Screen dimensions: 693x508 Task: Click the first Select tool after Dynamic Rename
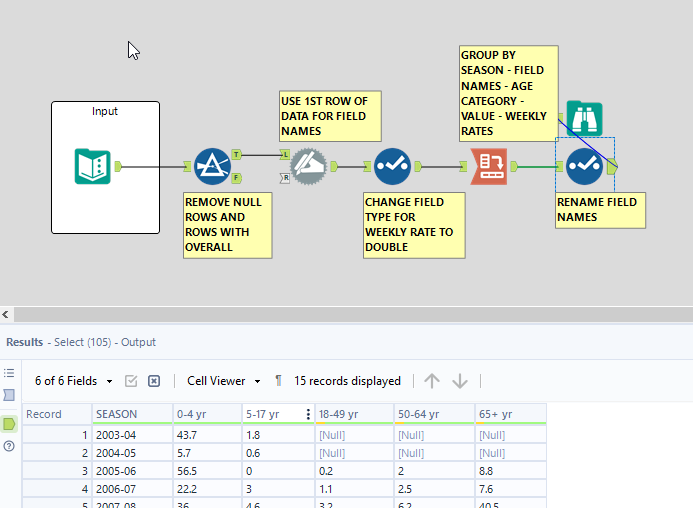point(392,166)
